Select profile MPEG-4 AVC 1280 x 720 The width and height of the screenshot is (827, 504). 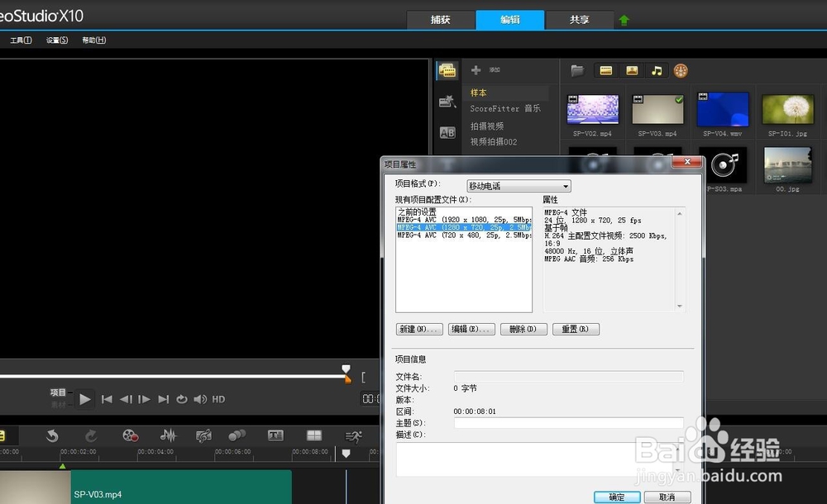(464, 227)
